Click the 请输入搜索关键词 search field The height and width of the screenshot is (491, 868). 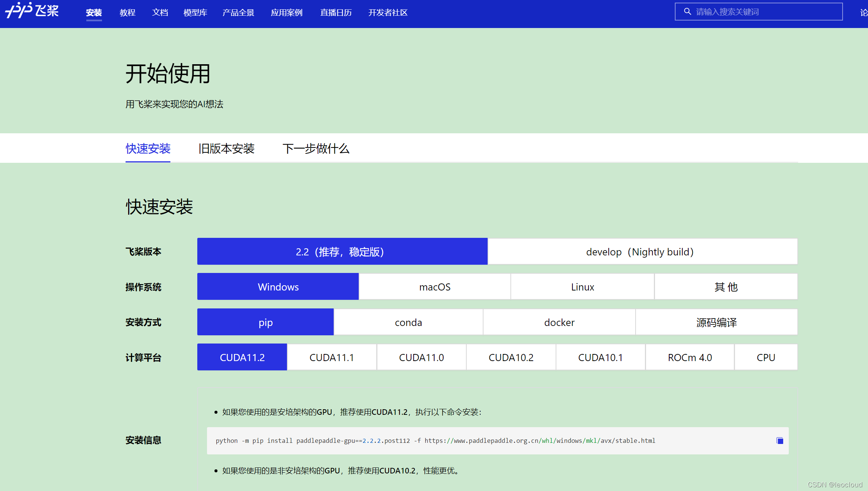pos(759,11)
